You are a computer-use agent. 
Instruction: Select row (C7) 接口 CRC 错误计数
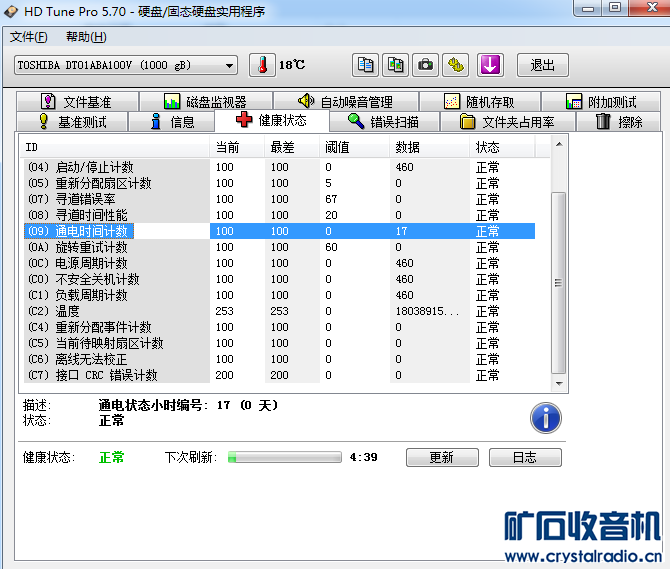tap(279, 375)
